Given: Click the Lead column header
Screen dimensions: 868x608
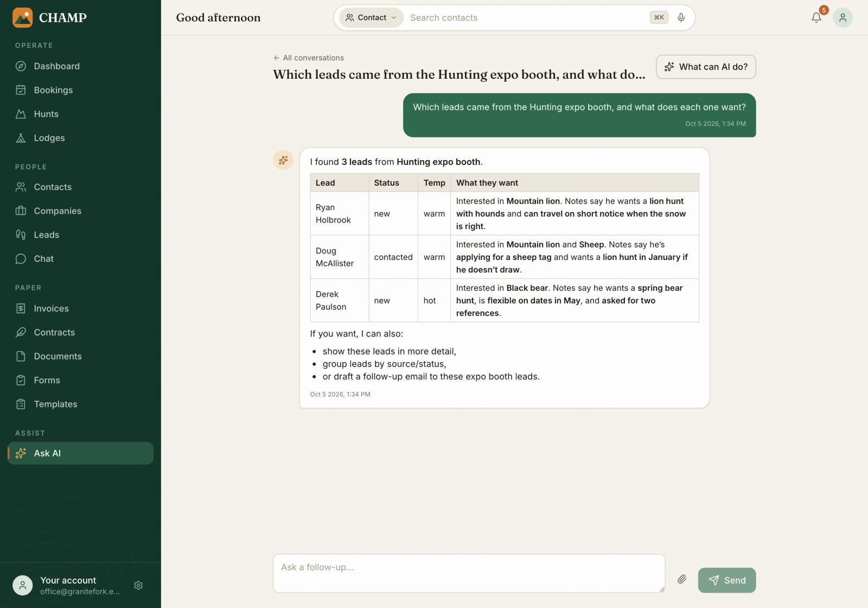Looking at the screenshot, I should click(340, 183).
